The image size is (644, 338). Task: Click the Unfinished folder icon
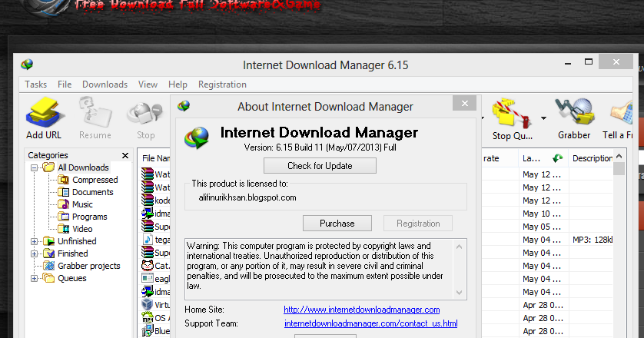(x=49, y=241)
